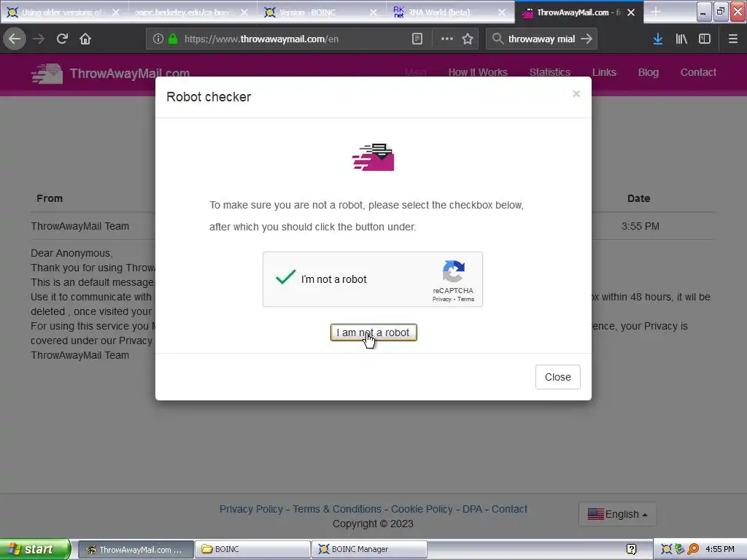Open Terms & Conditions footer link
This screenshot has height=560, width=747.
(x=337, y=509)
